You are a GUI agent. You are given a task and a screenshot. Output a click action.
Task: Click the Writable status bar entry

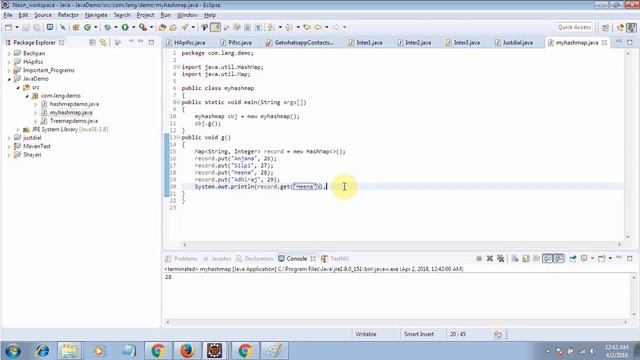pyautogui.click(x=366, y=334)
